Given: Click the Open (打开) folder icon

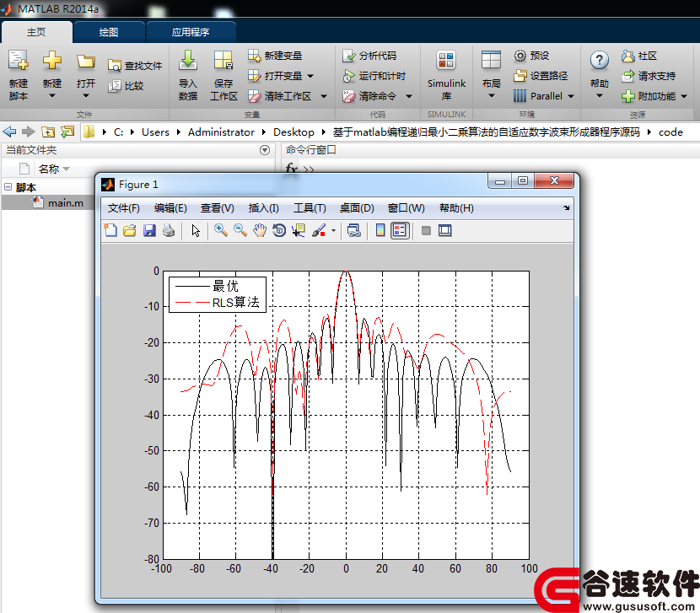Looking at the screenshot, I should [x=86, y=62].
